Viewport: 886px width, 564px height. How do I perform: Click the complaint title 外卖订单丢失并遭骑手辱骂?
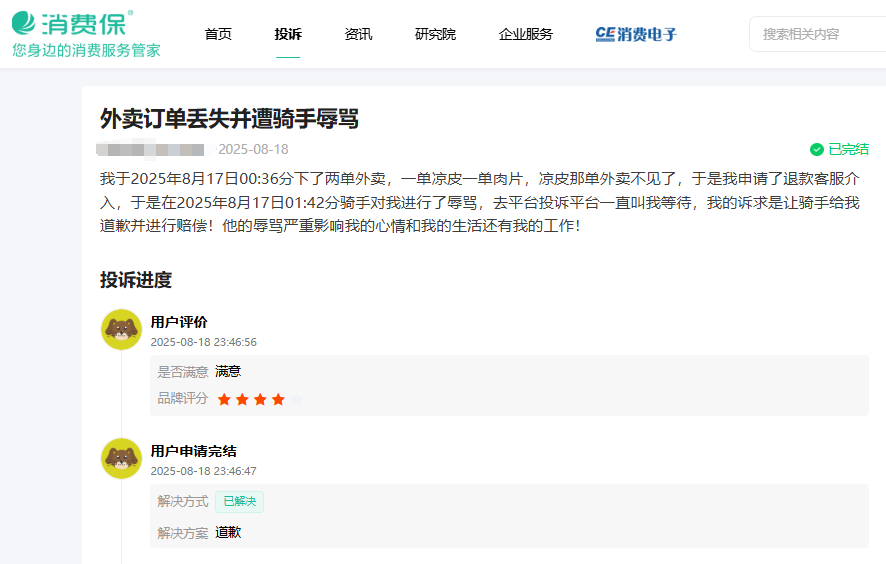[229, 119]
